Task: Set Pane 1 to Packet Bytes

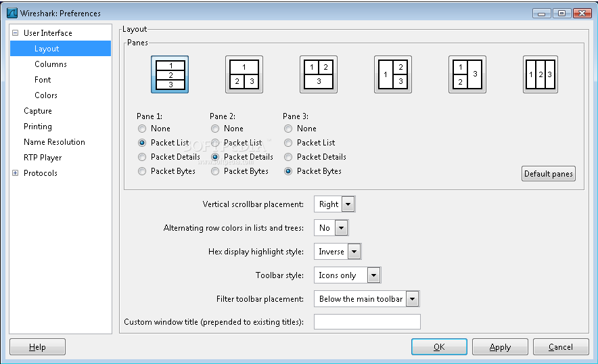Action: (142, 171)
